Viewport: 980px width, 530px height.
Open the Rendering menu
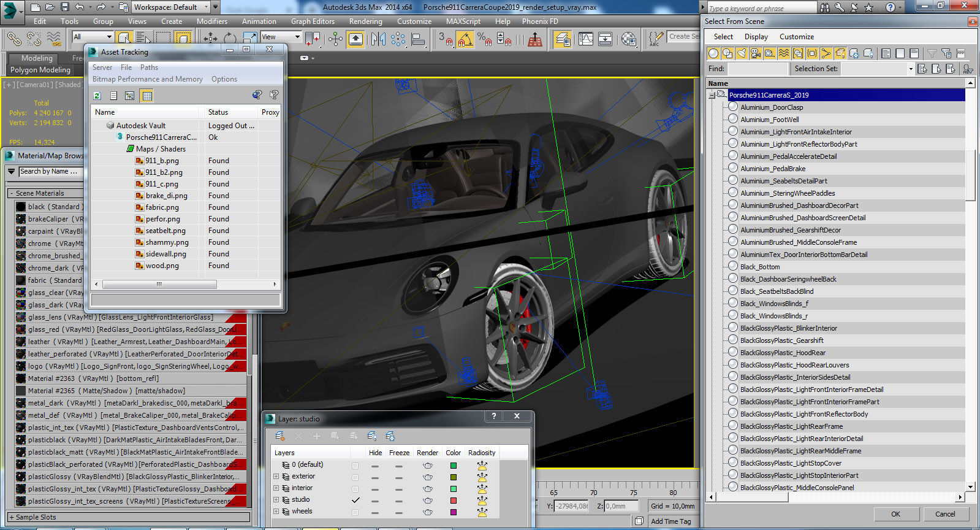pyautogui.click(x=365, y=21)
